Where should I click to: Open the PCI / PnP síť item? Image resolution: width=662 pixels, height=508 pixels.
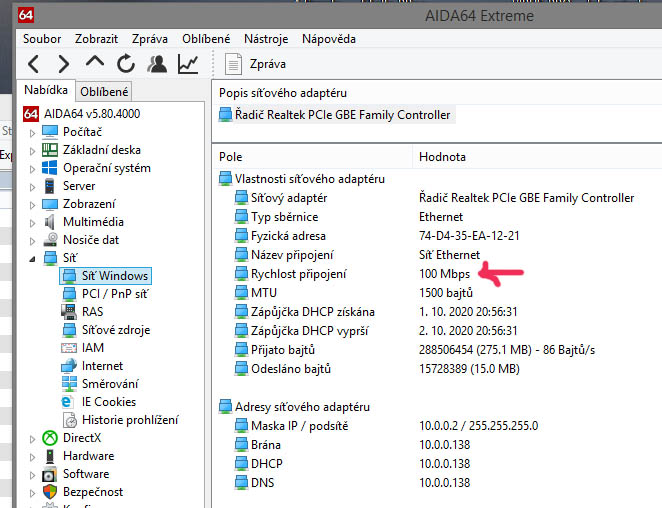tap(106, 294)
